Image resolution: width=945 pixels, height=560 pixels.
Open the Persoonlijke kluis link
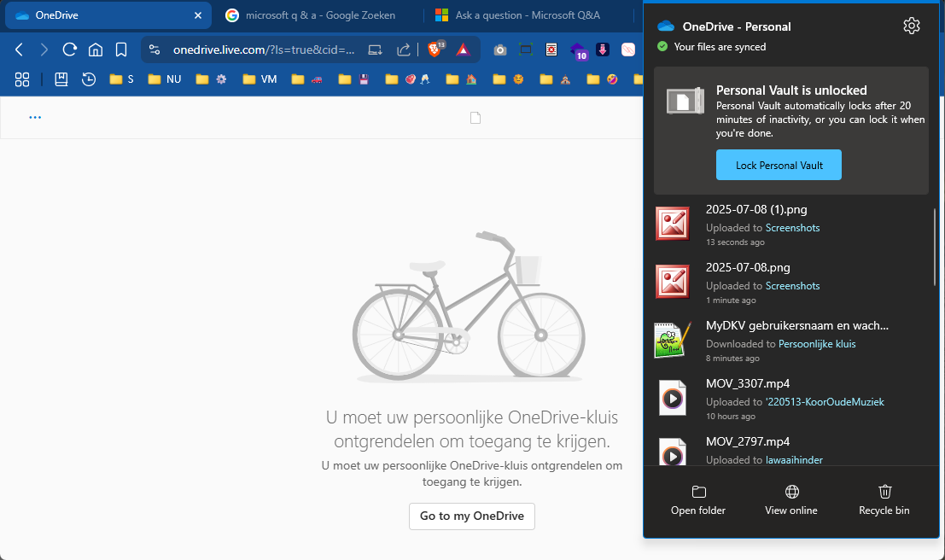[x=817, y=343]
